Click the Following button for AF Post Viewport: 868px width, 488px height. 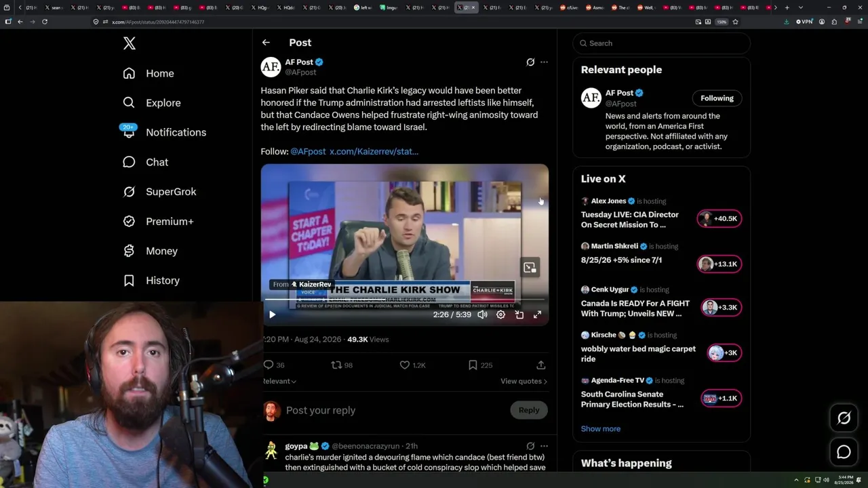[x=717, y=98]
